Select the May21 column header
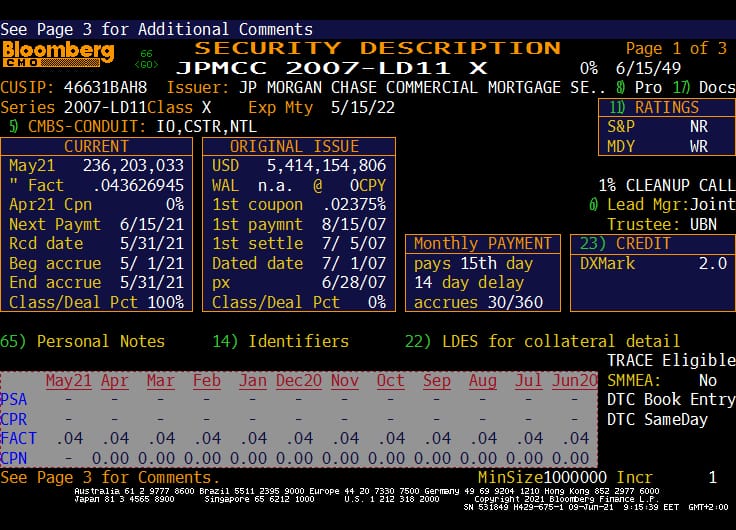The height and width of the screenshot is (530, 736). 69,381
